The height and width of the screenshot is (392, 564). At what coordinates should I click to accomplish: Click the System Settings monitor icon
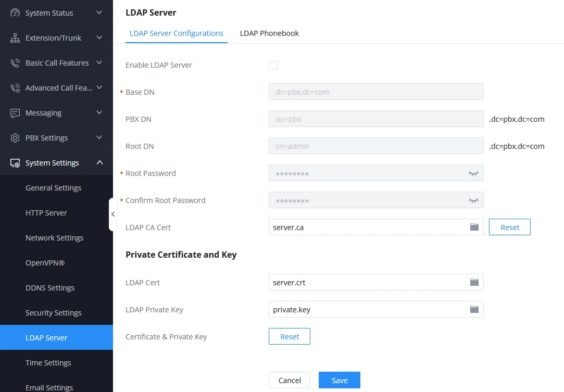[x=15, y=163]
